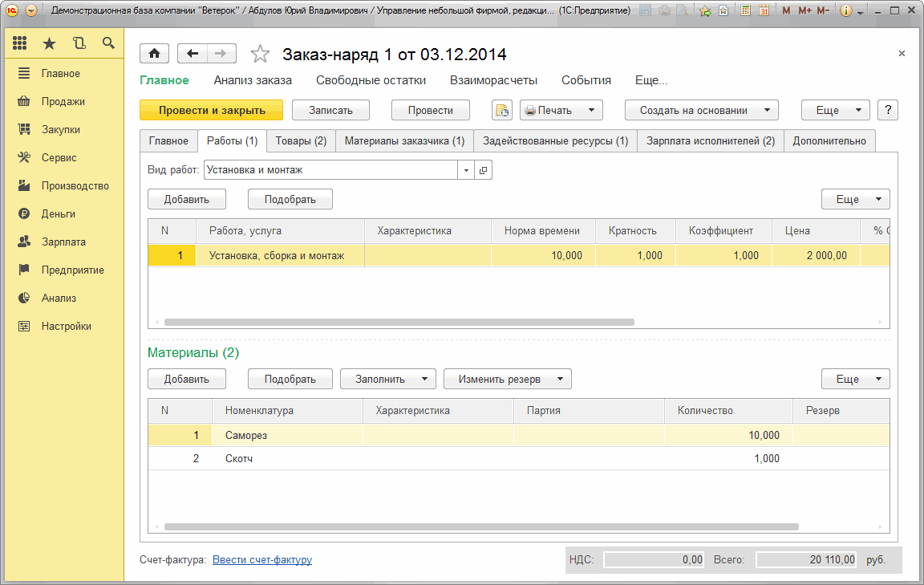Open the History scroll icon
The height and width of the screenshot is (585, 924).
(x=79, y=43)
